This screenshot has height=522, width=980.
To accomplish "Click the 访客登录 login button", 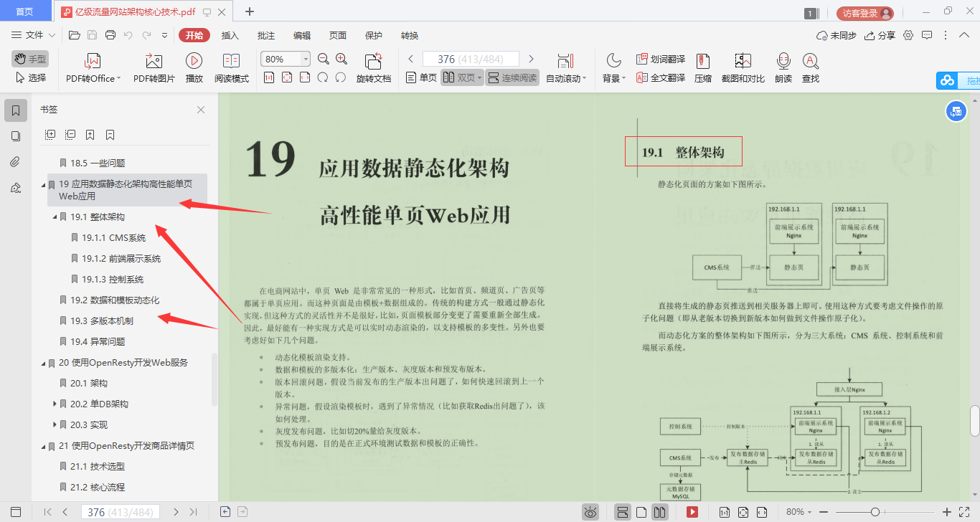I will pyautogui.click(x=859, y=12).
